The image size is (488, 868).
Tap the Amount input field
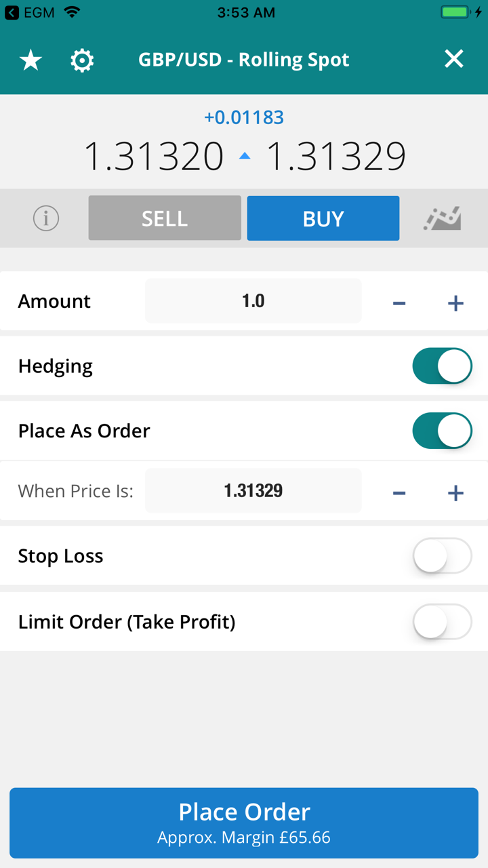click(253, 301)
